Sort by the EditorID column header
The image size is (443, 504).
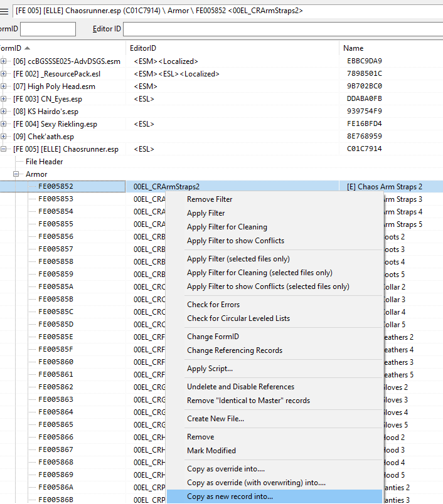click(x=143, y=48)
